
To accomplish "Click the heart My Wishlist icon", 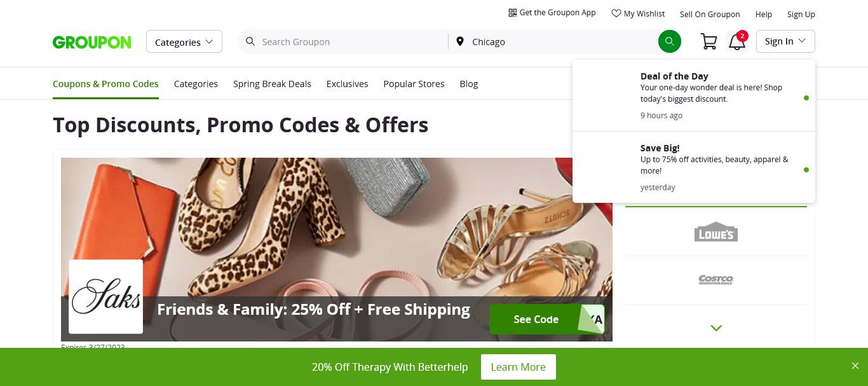I will tap(616, 13).
